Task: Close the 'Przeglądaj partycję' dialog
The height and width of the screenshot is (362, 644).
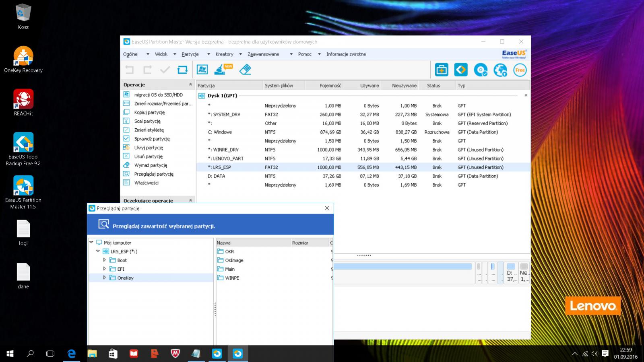Action: 327,208
